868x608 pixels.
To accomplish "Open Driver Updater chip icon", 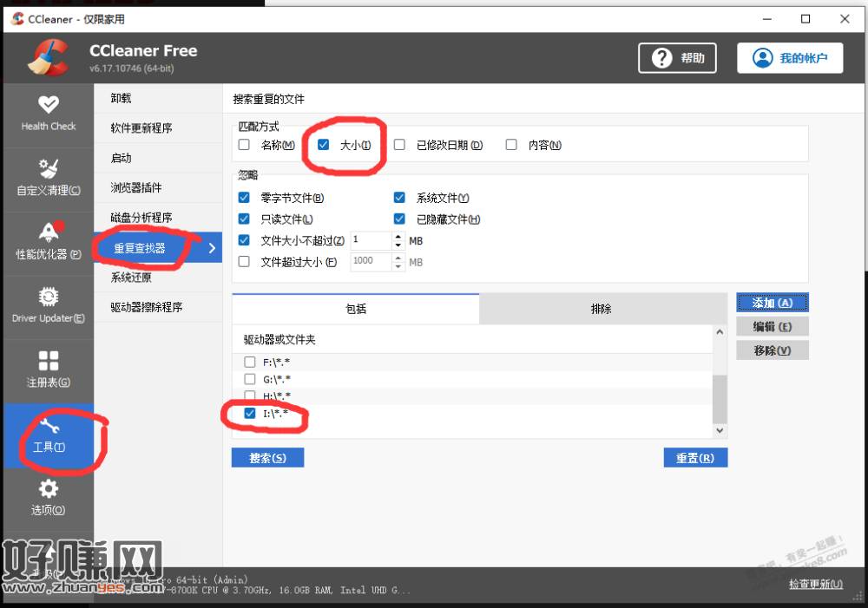I will (49, 297).
